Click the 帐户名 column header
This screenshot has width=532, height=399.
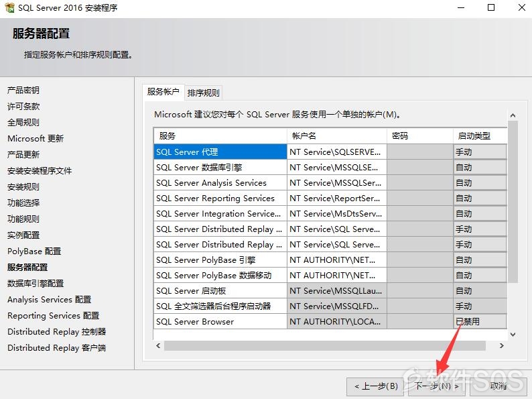tap(337, 136)
